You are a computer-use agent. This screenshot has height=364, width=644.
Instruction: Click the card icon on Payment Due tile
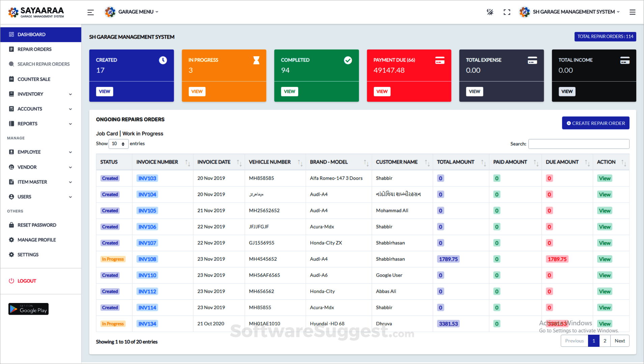tap(440, 60)
